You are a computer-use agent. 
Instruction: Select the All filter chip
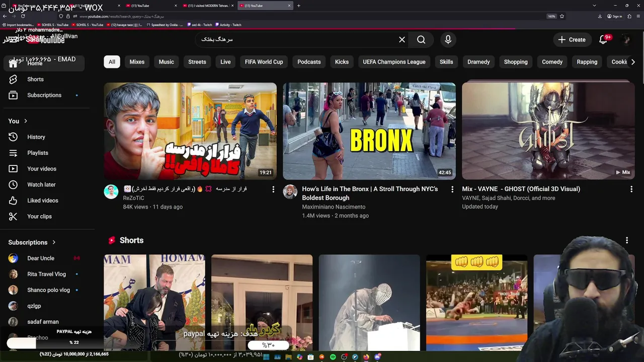click(x=112, y=62)
